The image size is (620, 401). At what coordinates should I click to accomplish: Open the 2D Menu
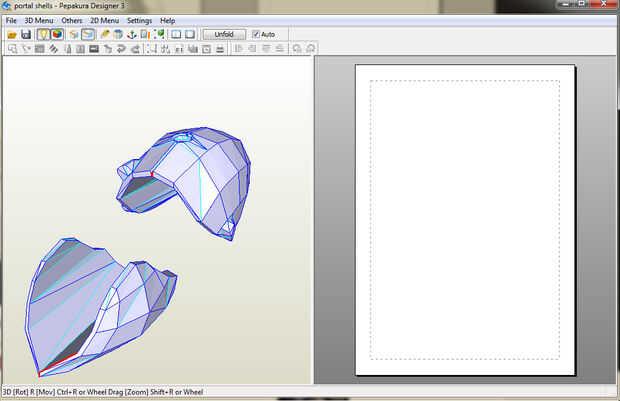tap(104, 21)
